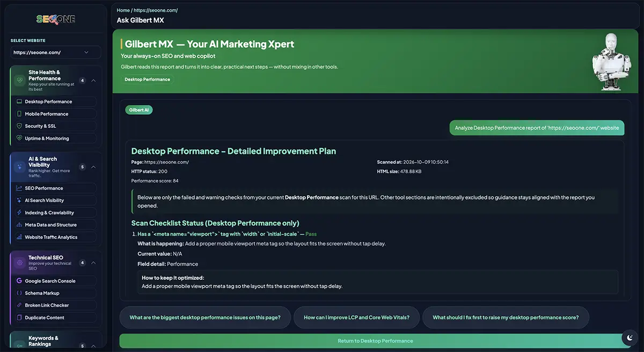Click the Meta Data and Structure icon
Screen dimensions: 644x352
click(x=19, y=225)
